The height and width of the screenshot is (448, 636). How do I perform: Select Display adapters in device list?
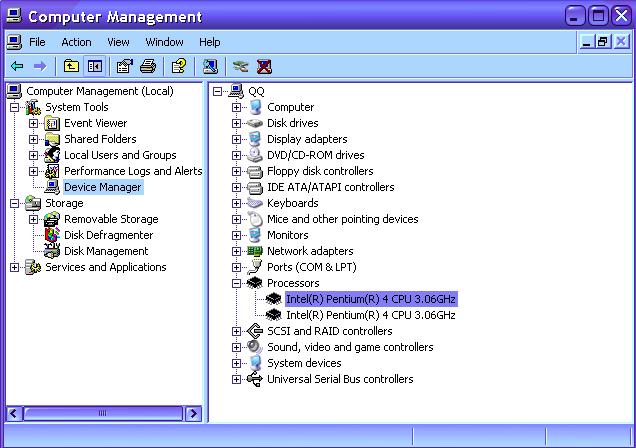[x=306, y=139]
